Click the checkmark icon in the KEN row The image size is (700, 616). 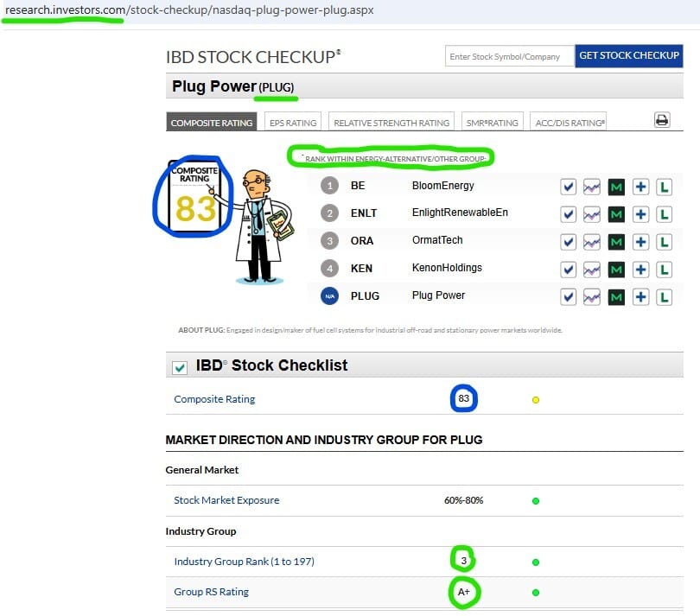click(x=568, y=270)
